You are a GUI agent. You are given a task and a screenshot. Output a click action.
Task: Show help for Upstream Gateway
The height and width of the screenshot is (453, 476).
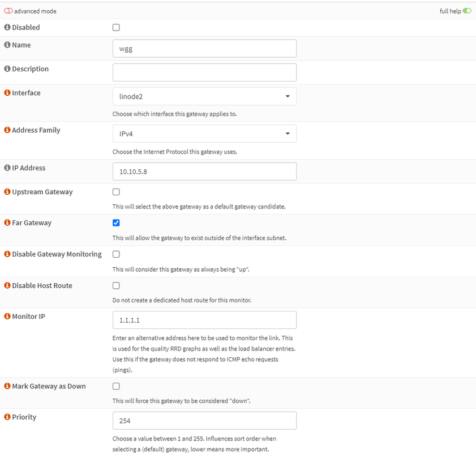(7, 192)
